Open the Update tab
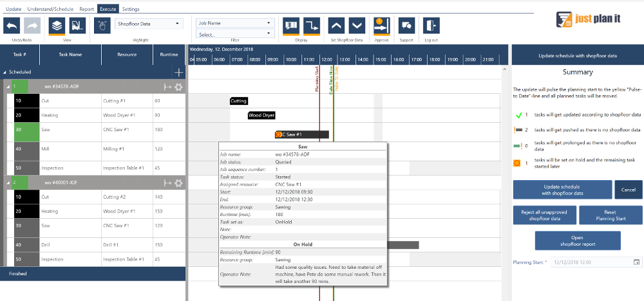The width and height of the screenshot is (644, 301). [x=14, y=9]
